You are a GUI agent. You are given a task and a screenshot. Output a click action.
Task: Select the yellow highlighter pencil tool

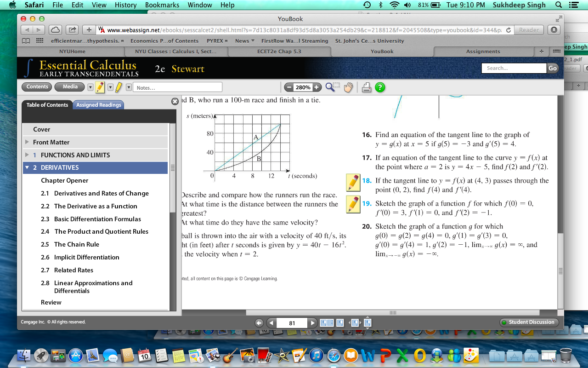[x=100, y=87]
